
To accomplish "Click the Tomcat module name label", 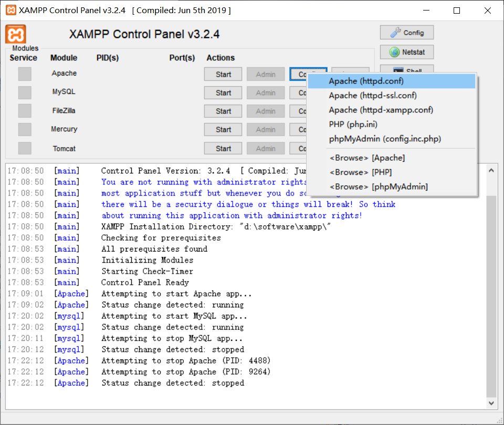I will point(64,149).
